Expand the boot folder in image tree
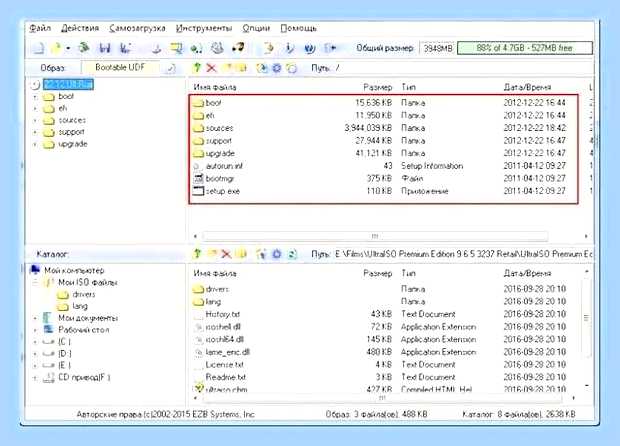This screenshot has width=620, height=446. [x=35, y=96]
